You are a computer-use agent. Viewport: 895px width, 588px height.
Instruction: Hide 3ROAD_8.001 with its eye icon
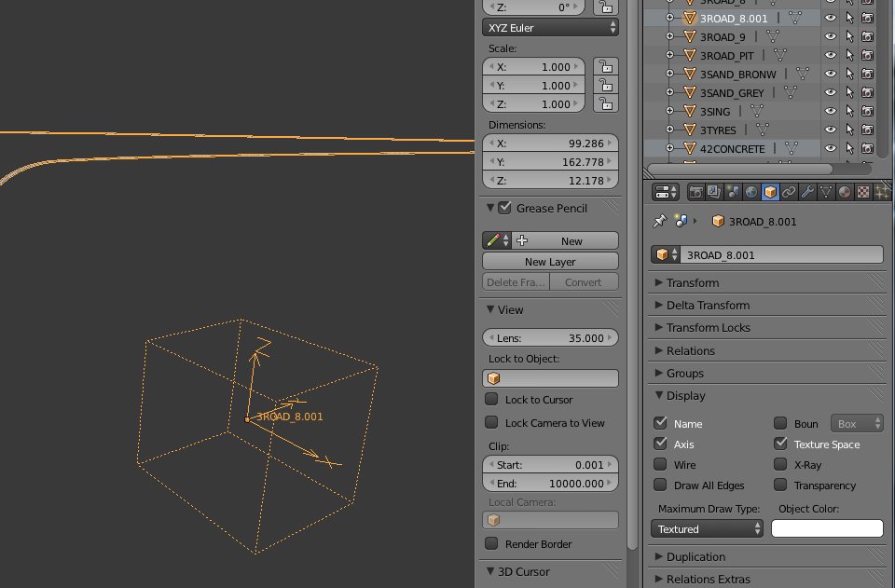click(x=831, y=19)
